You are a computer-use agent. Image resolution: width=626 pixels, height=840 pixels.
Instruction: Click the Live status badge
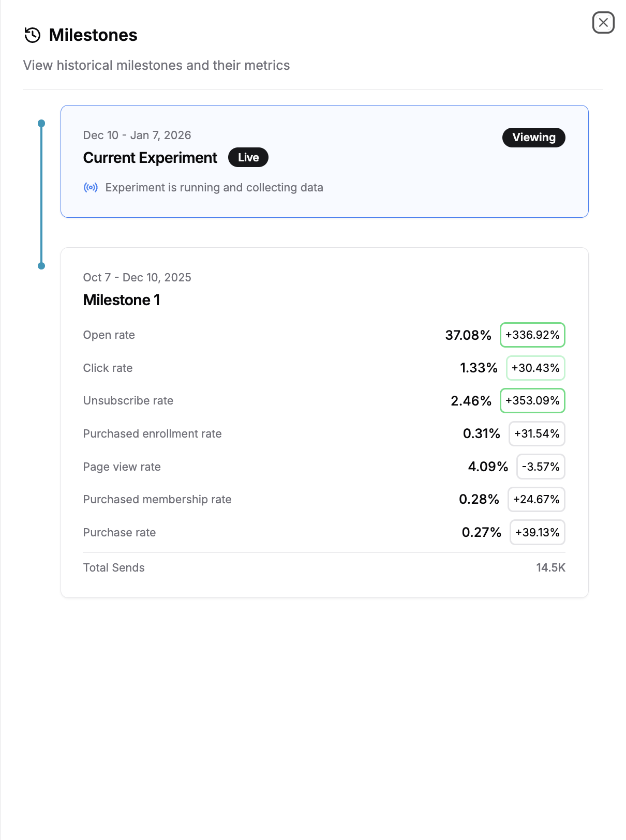tap(248, 158)
